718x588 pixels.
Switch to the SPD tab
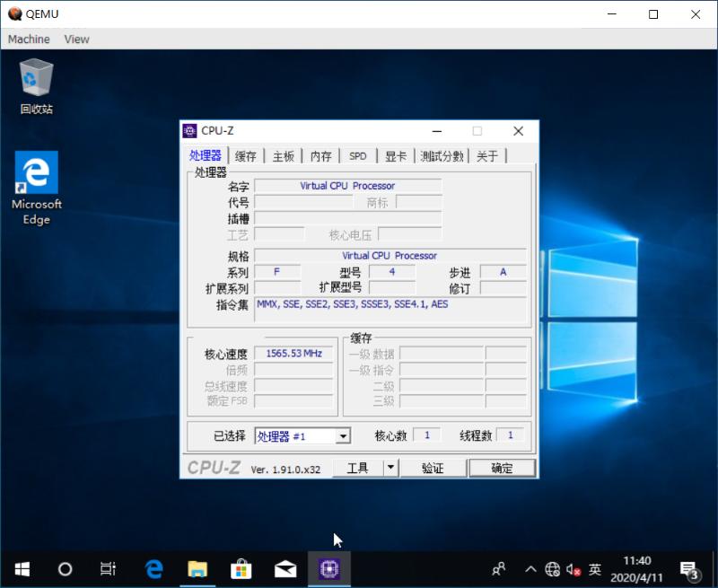357,155
